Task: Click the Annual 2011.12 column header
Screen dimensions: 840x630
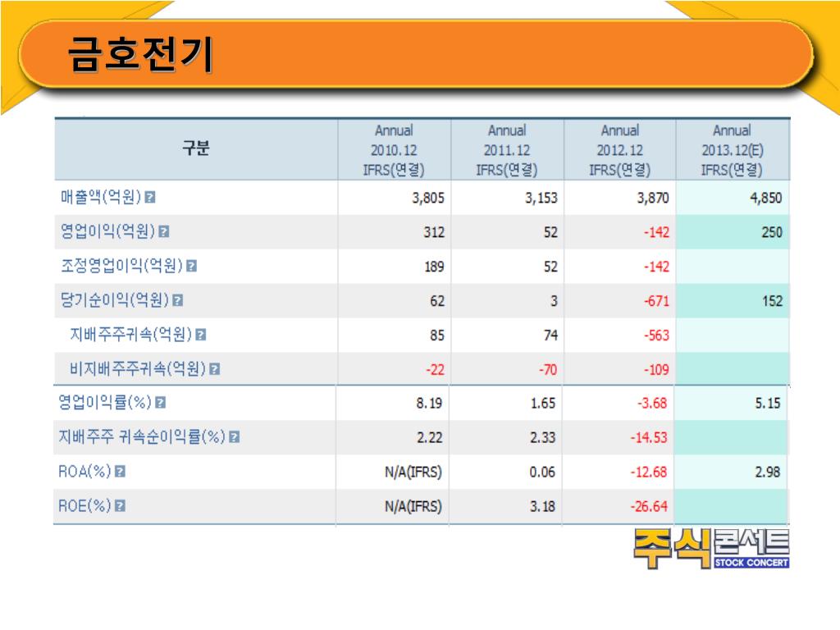Action: pyautogui.click(x=507, y=150)
